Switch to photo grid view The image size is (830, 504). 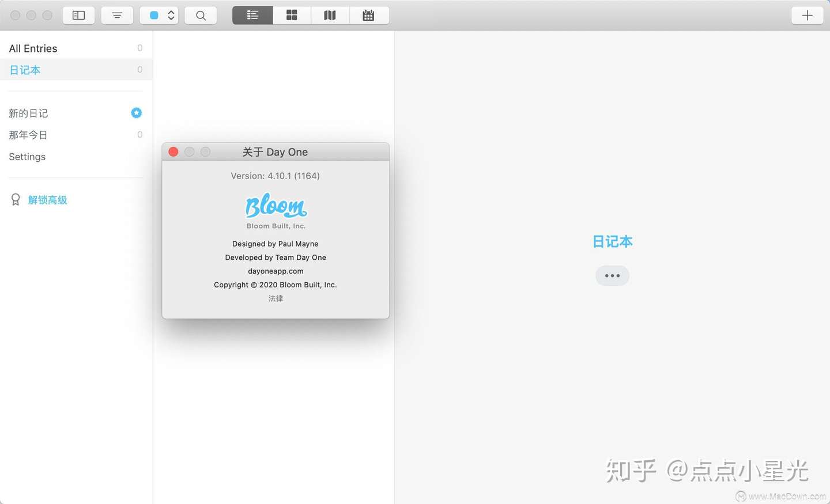pos(292,15)
